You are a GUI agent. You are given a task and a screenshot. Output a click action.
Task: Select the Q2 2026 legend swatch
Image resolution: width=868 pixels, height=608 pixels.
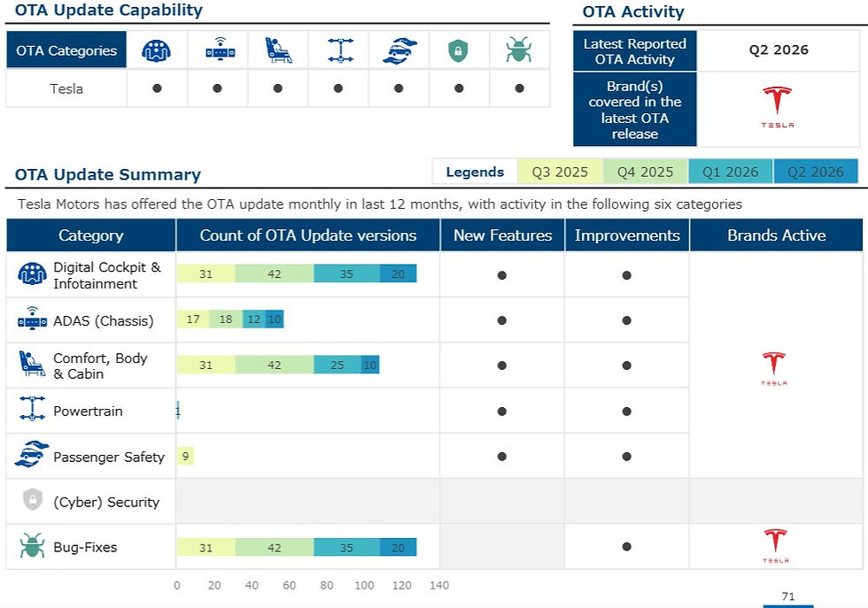(816, 172)
